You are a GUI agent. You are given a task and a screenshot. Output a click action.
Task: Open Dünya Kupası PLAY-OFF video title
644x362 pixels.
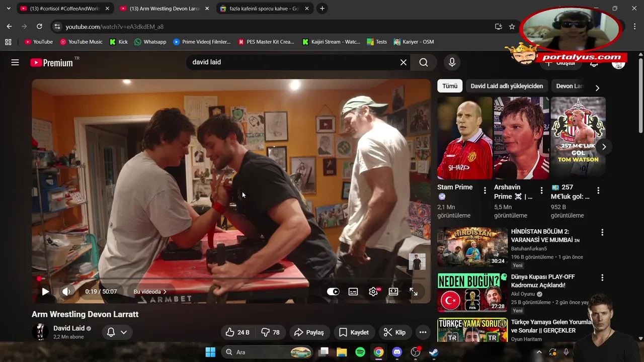click(543, 281)
